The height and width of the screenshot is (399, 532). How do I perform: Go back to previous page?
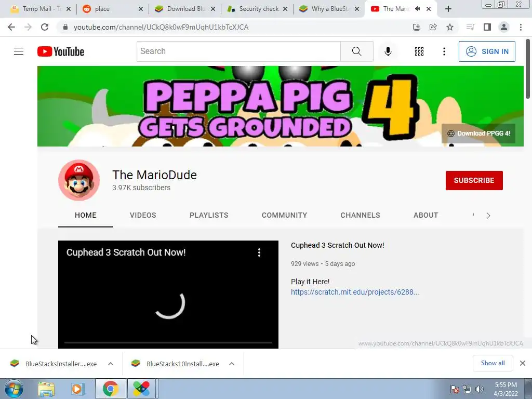tap(11, 27)
